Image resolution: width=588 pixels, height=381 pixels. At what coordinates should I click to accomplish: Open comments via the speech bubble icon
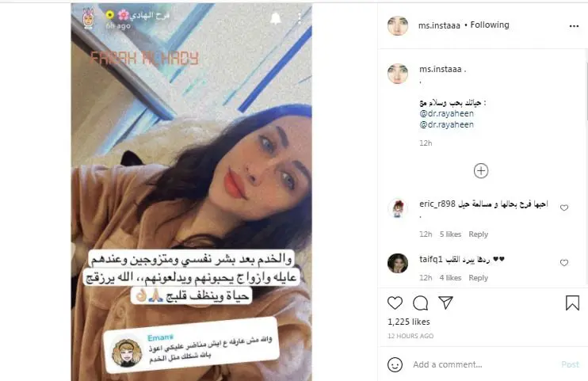[420, 303]
